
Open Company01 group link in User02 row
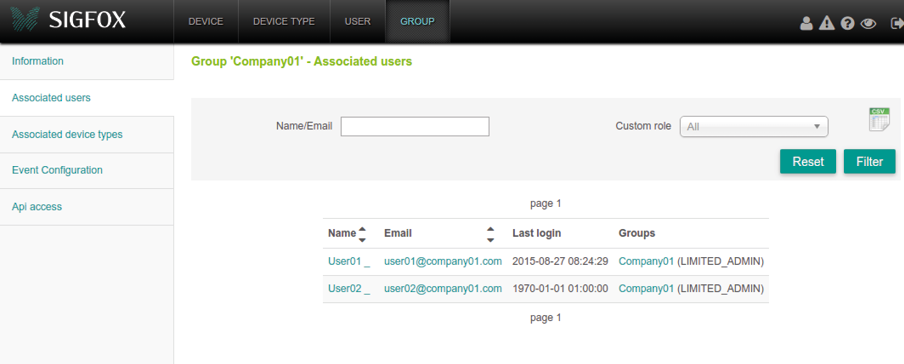click(x=646, y=288)
